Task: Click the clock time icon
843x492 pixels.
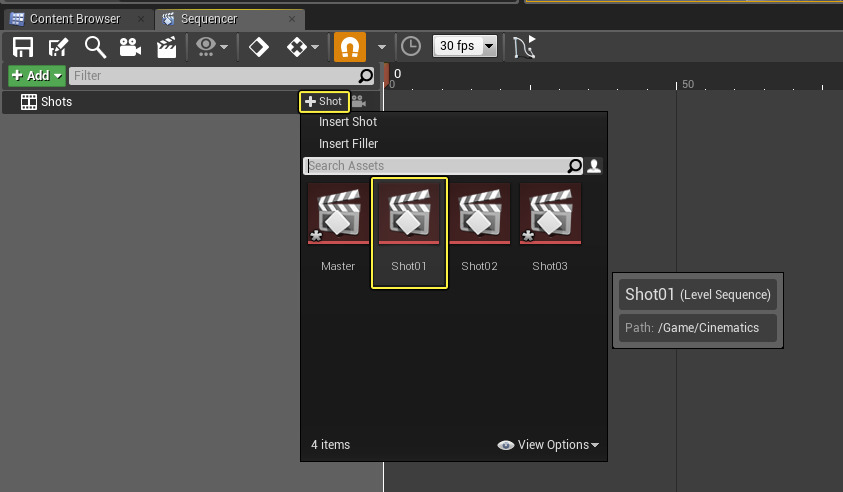Action: click(x=411, y=47)
